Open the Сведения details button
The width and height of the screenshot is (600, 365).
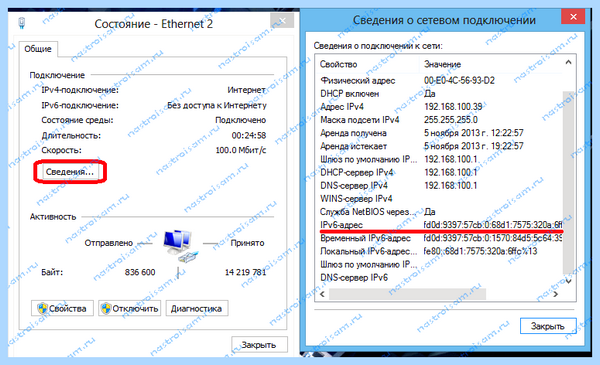70,172
